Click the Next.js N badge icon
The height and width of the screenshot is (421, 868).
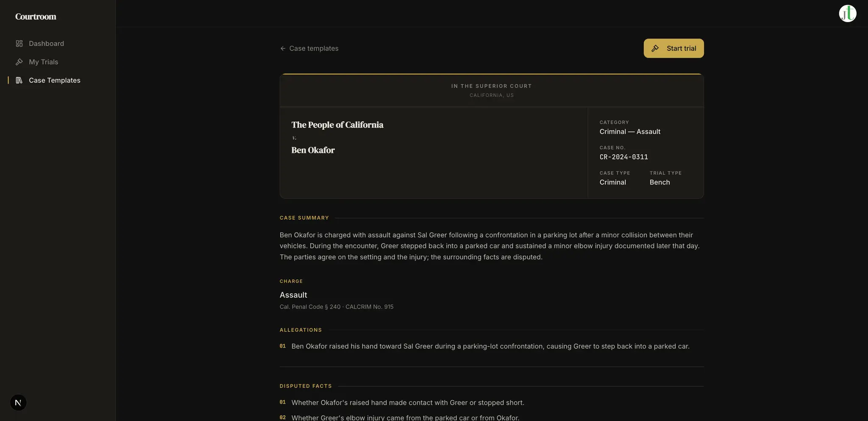tap(18, 403)
